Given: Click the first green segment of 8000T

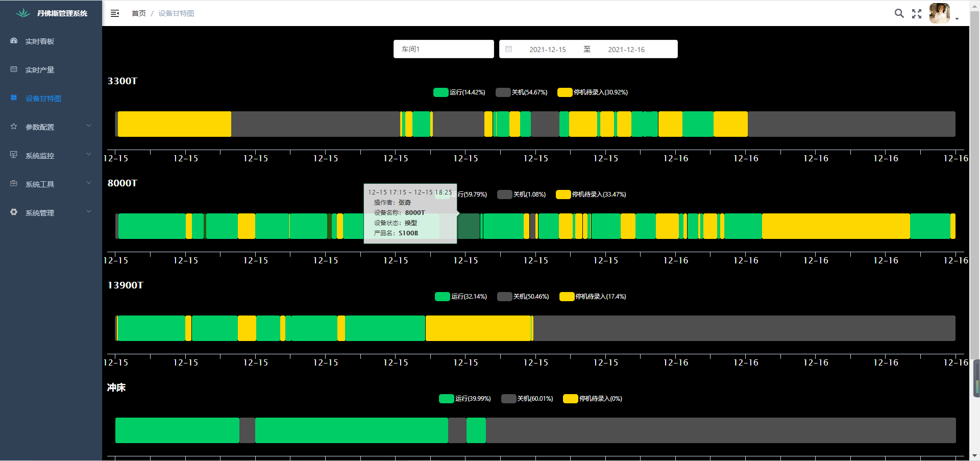Looking at the screenshot, I should pyautogui.click(x=152, y=226).
